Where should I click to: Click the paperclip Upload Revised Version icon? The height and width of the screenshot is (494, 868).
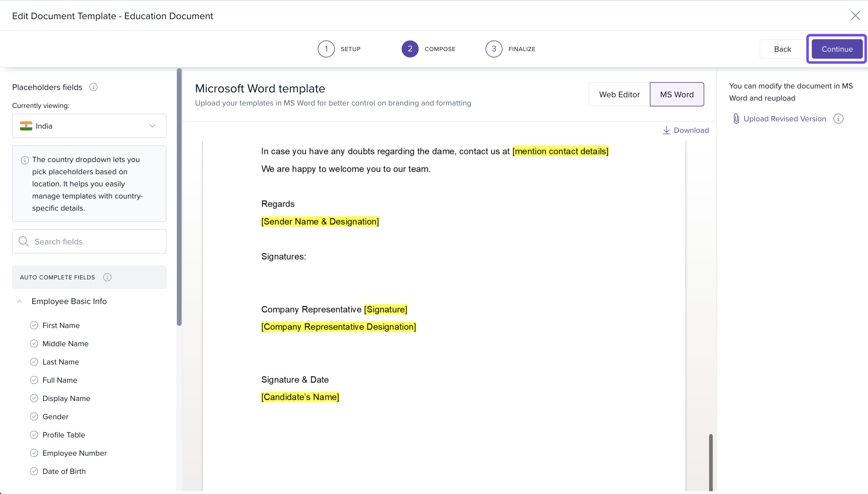(736, 119)
